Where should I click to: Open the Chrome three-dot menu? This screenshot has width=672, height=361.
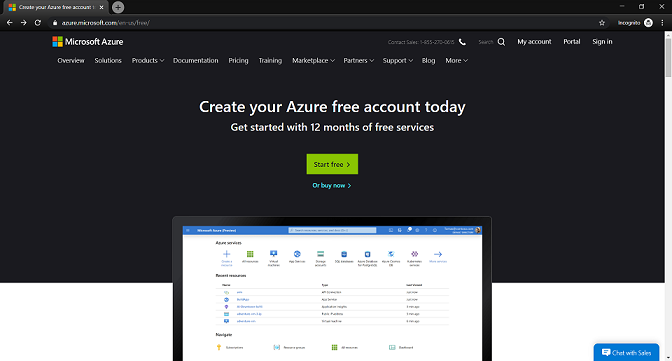[663, 23]
